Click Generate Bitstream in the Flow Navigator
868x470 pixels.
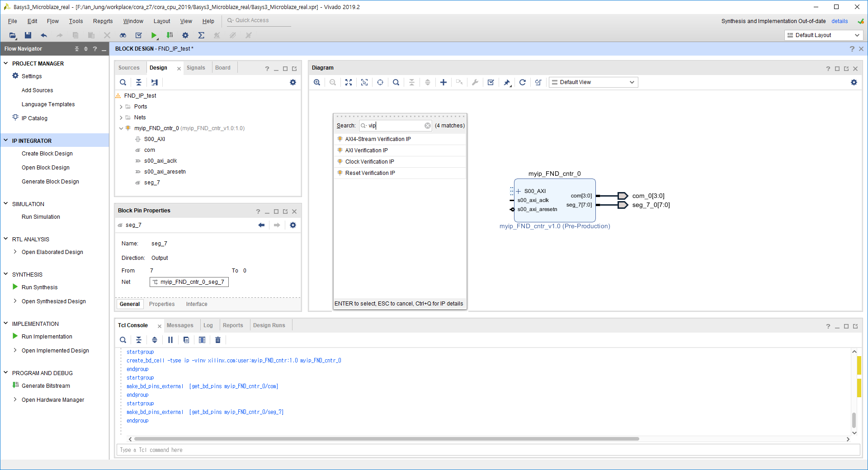pos(46,386)
